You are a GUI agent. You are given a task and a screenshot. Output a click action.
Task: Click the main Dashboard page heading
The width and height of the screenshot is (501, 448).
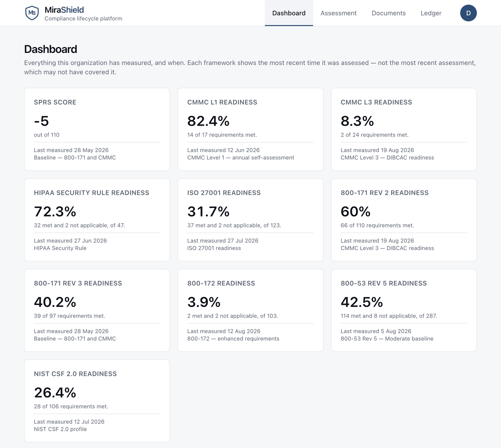[51, 49]
